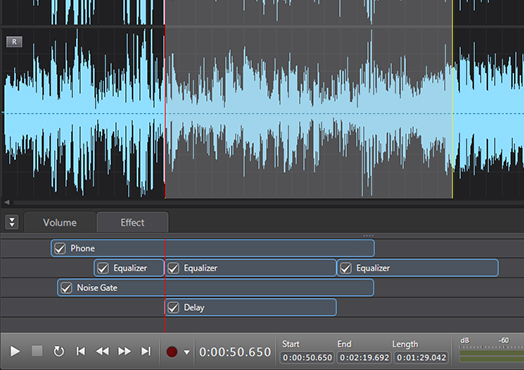
Task: Toggle the middle Equalizer checkbox
Action: point(173,268)
